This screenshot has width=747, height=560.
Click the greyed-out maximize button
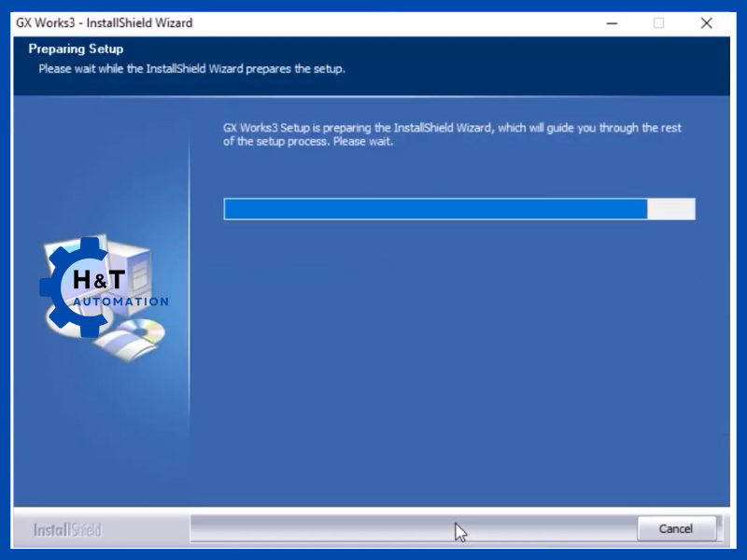click(x=658, y=22)
